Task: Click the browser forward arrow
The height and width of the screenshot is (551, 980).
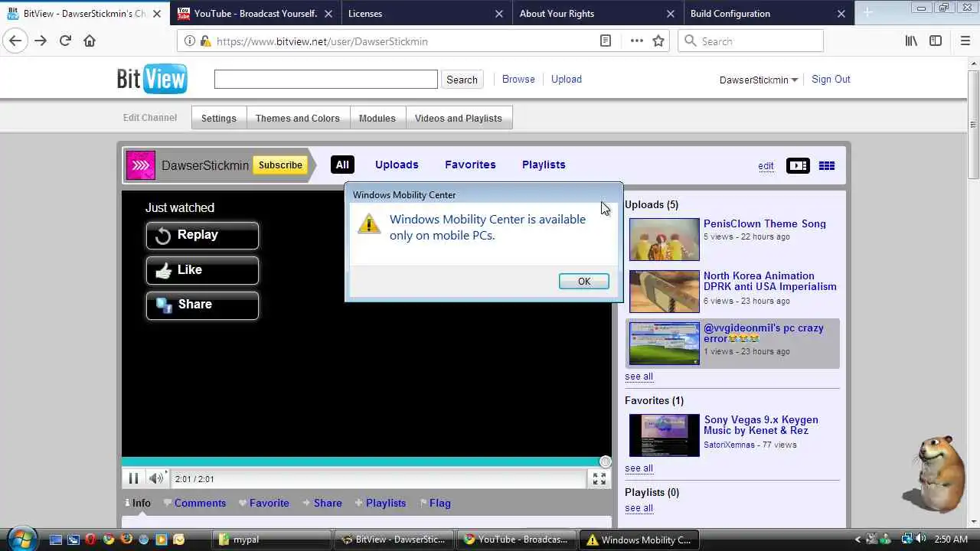Action: [x=41, y=41]
